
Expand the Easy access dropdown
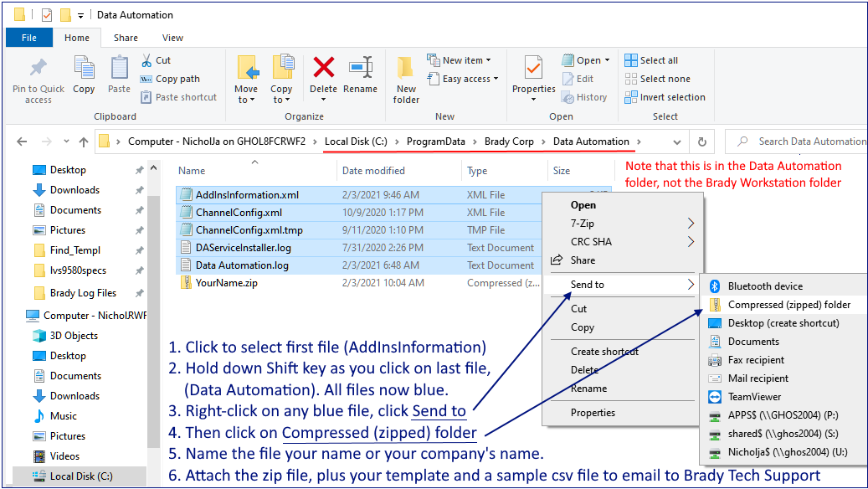(x=496, y=79)
